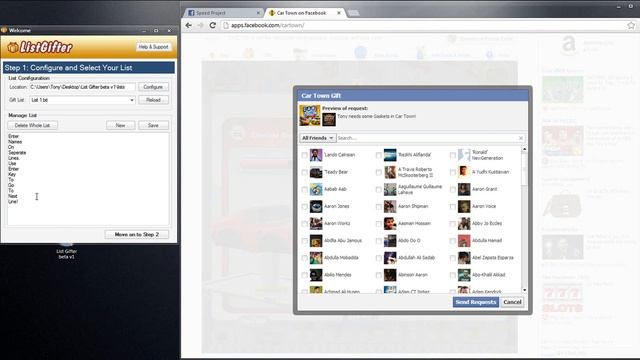The image size is (640, 360).
Task: Focus the friend Search field
Action: point(427,138)
